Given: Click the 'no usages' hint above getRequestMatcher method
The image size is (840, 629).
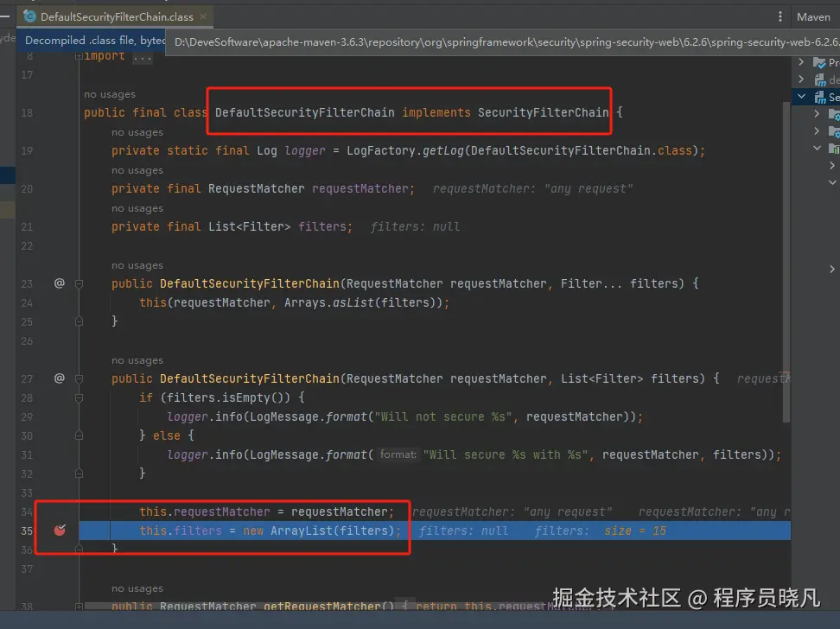Looking at the screenshot, I should pyautogui.click(x=137, y=588).
